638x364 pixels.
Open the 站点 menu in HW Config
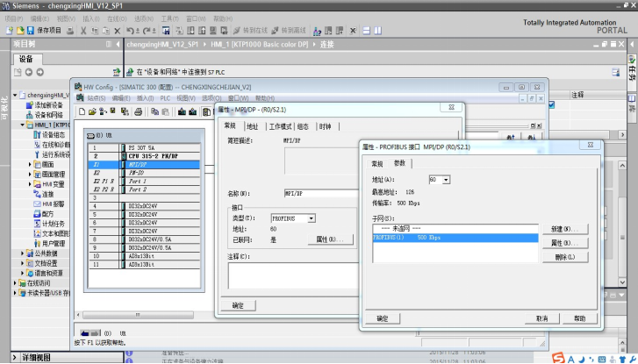coord(96,98)
